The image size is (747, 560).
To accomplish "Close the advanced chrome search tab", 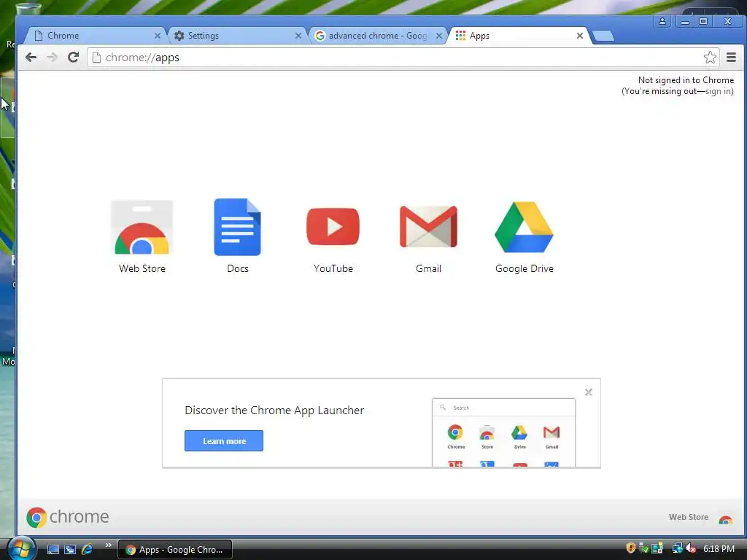I will 439,36.
